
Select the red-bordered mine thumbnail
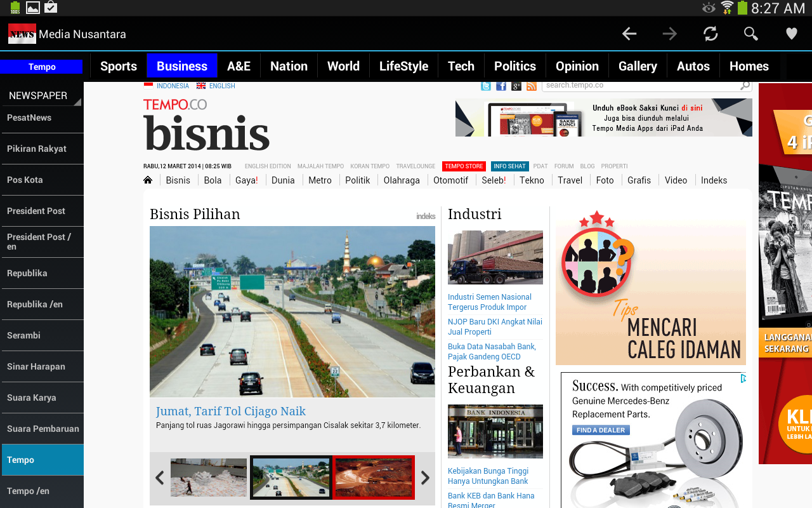373,478
